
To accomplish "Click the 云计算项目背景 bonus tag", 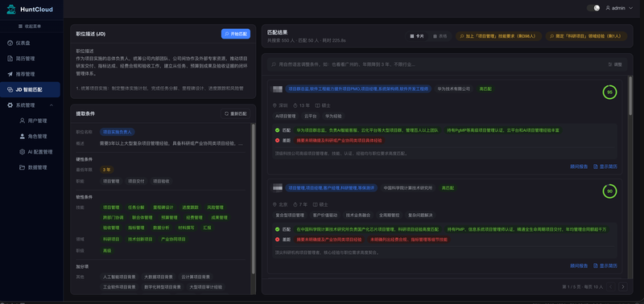I will pyautogui.click(x=196, y=277).
